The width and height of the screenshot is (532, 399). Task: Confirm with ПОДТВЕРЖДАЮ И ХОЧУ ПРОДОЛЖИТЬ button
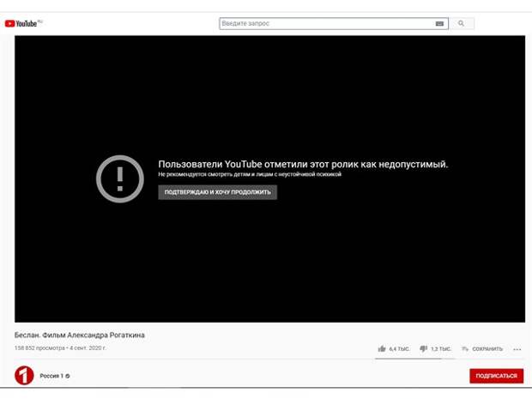tap(217, 192)
